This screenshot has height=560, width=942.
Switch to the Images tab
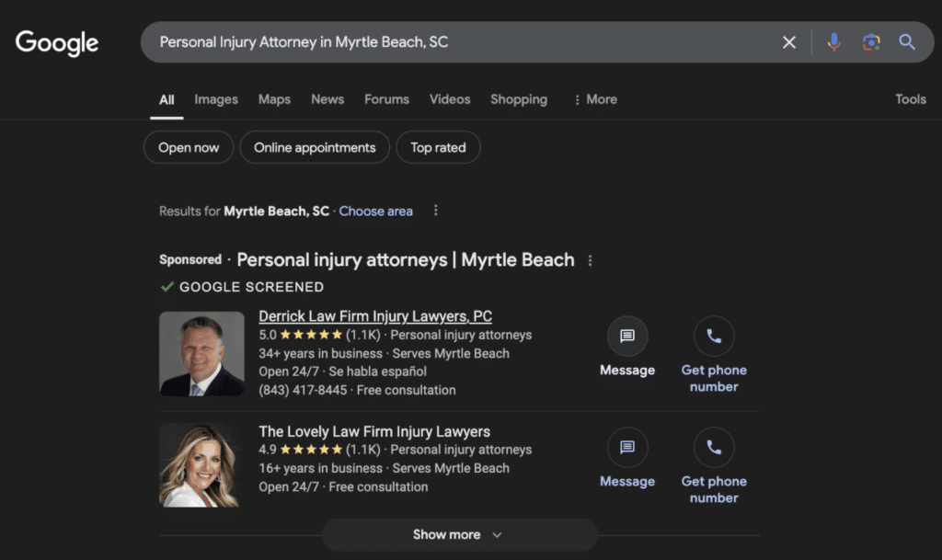[216, 99]
